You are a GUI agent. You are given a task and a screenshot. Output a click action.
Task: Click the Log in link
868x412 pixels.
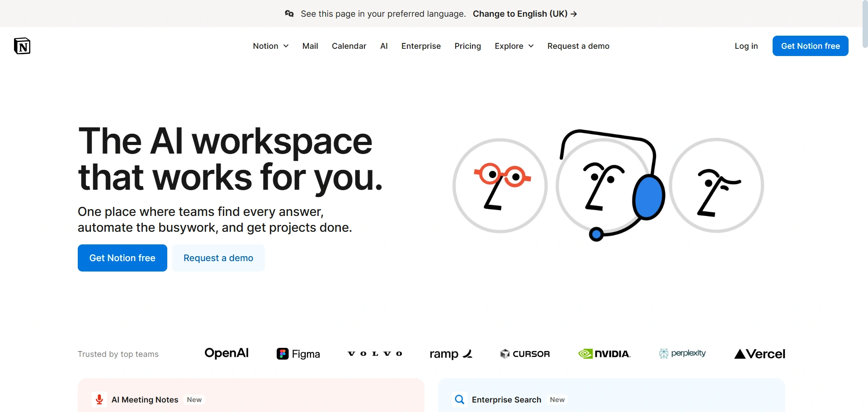(746, 46)
